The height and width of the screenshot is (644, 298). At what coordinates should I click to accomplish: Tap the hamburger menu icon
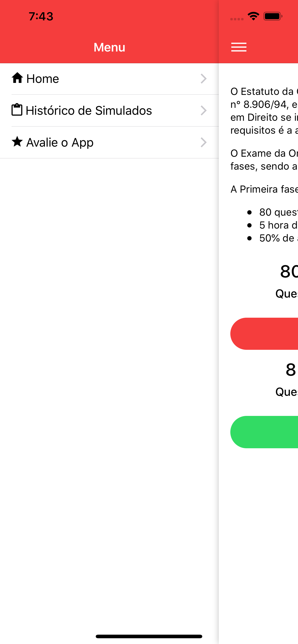(239, 47)
